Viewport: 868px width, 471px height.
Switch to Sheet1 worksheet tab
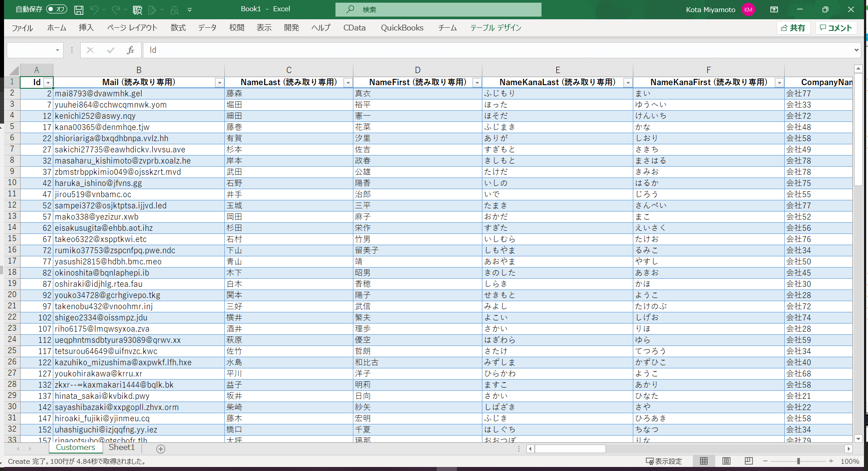click(121, 447)
